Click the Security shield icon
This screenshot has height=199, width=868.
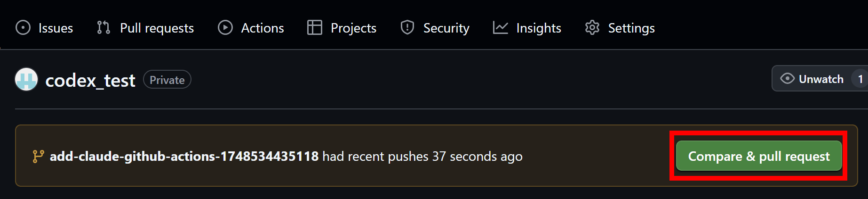tap(407, 28)
